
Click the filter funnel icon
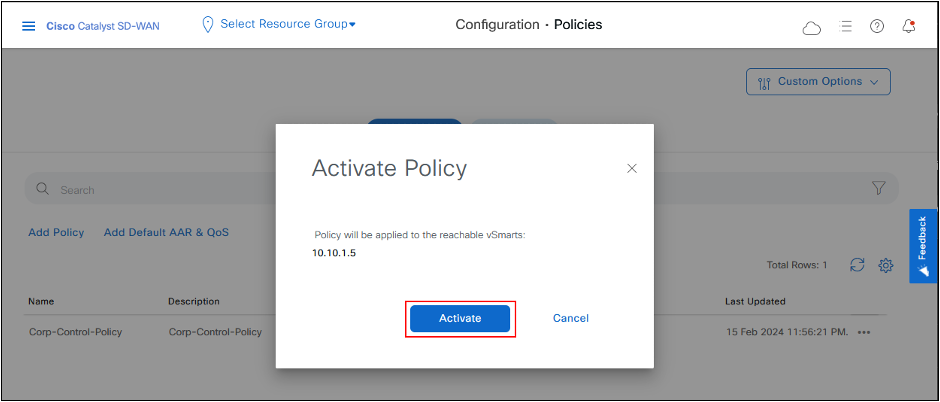point(879,188)
